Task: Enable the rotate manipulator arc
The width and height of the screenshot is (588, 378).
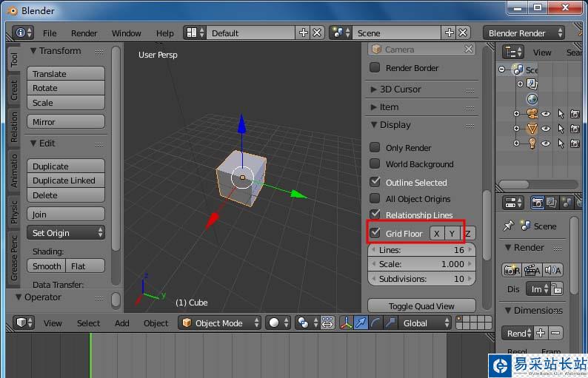Action: click(375, 323)
